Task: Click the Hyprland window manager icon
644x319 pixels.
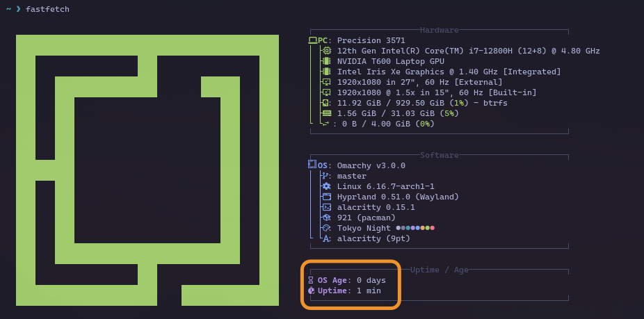Action: coord(326,197)
